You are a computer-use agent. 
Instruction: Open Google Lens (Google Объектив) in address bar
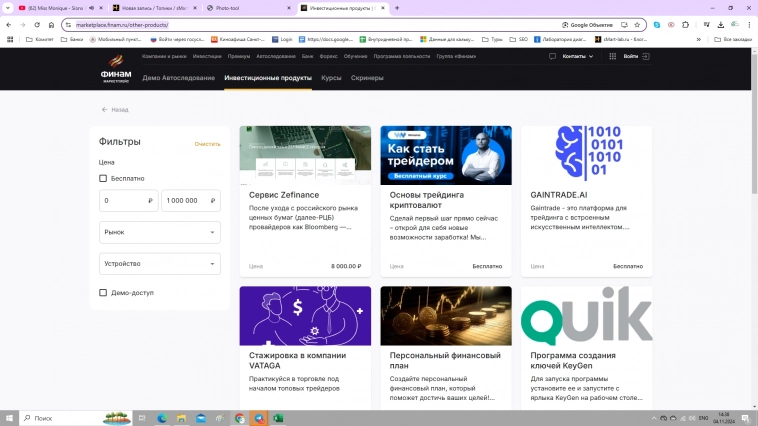tap(587, 25)
